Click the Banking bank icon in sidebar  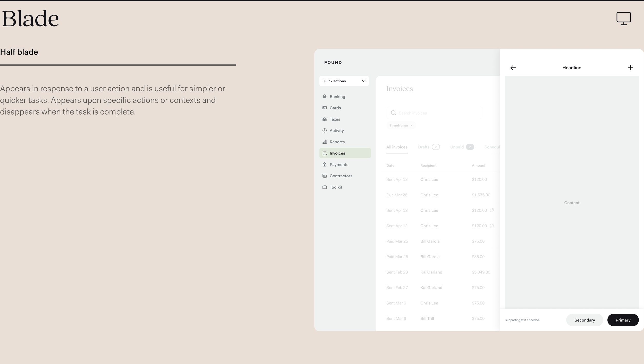coord(325,97)
